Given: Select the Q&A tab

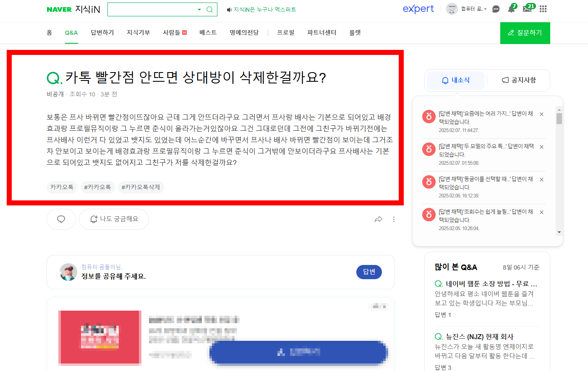Looking at the screenshot, I should point(71,33).
